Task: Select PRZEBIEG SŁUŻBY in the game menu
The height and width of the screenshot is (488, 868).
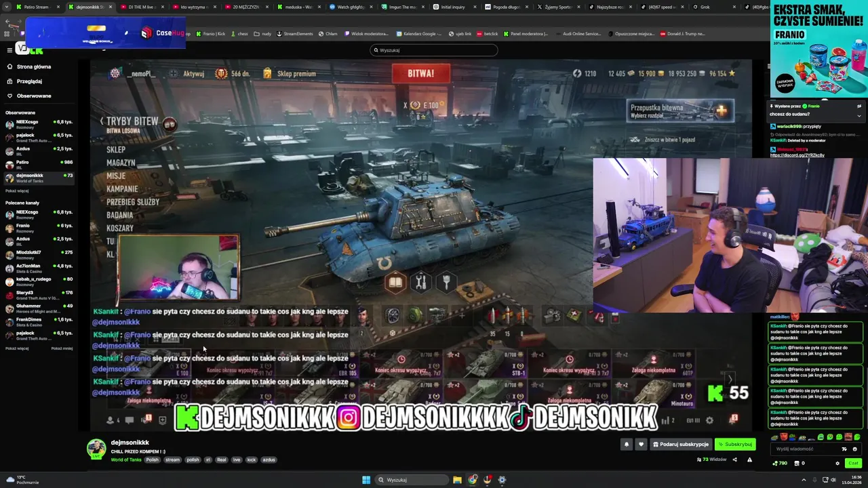Action: click(133, 202)
